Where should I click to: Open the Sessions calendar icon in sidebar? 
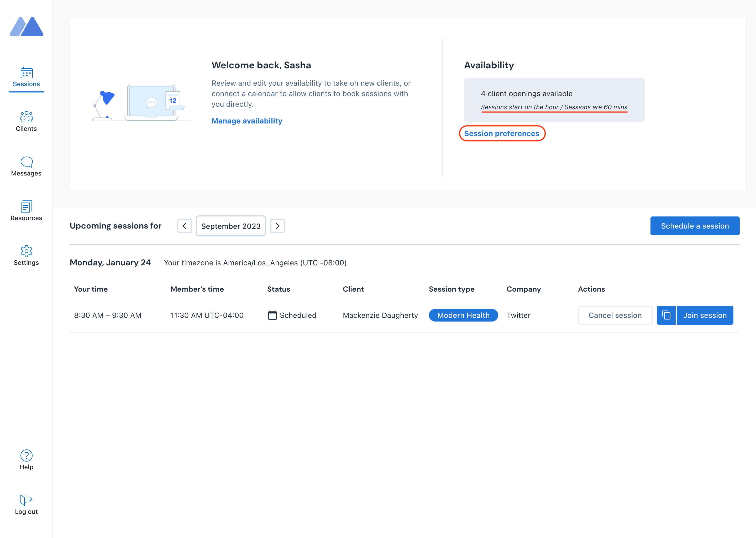26,73
